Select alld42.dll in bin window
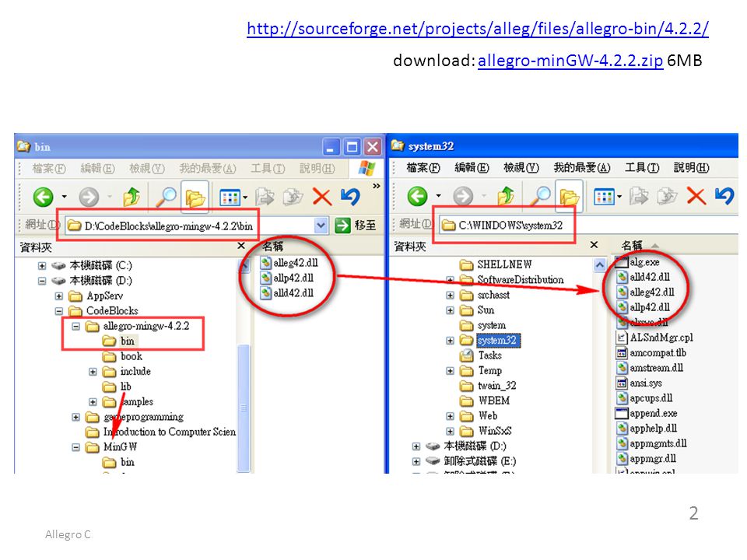This screenshot has height=560, width=747. tap(287, 293)
